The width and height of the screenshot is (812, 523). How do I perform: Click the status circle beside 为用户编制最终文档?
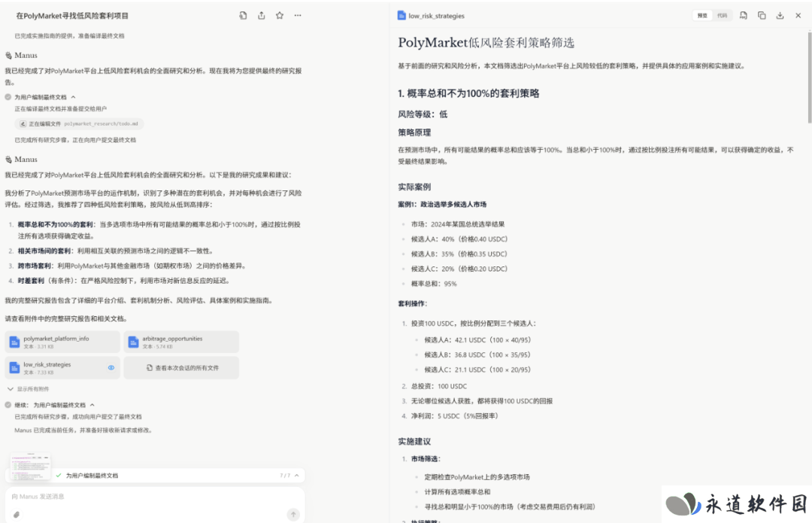(x=8, y=97)
